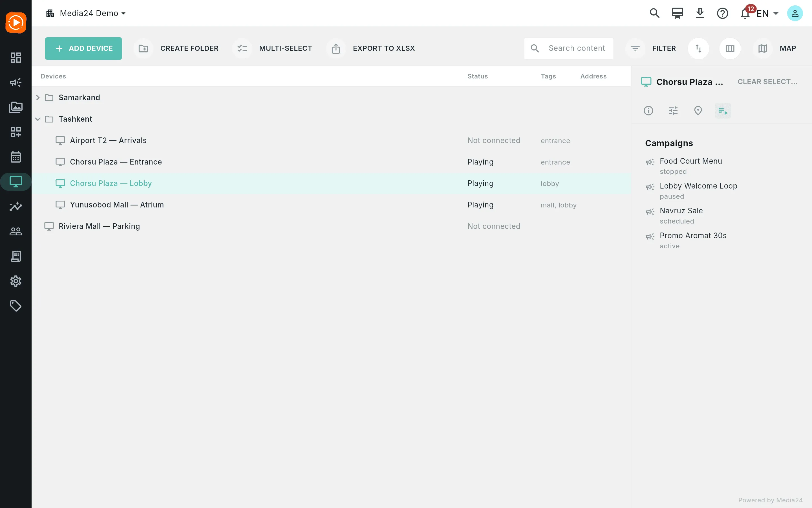Open notifications bell with 12 badge
This screenshot has width=812, height=508.
point(745,13)
